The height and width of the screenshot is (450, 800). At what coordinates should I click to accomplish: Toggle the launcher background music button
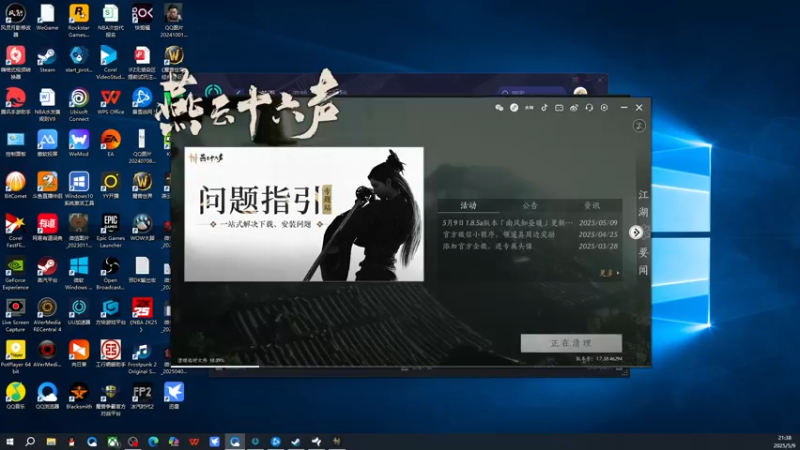point(639,126)
